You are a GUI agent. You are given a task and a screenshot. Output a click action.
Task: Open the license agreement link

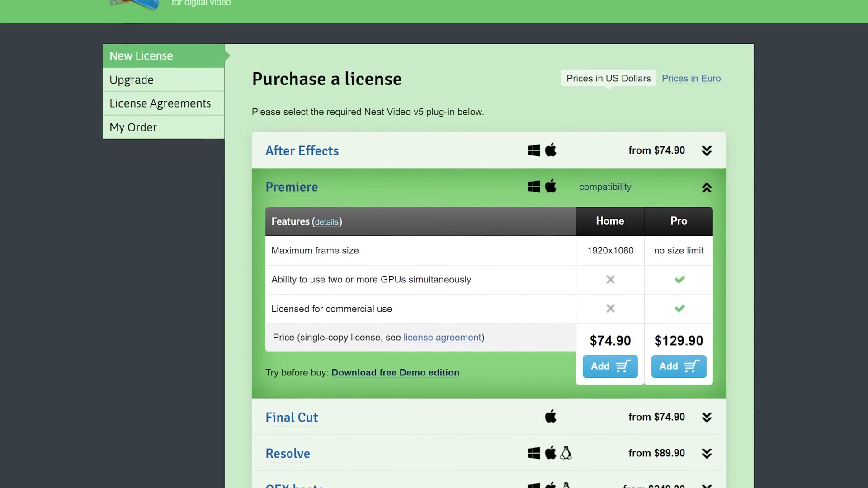(443, 338)
